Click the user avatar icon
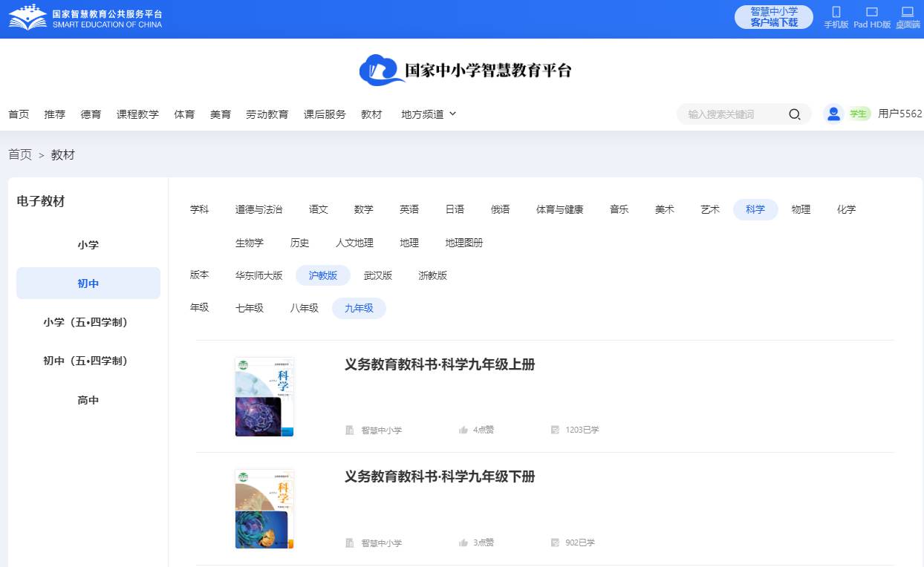The image size is (924, 567). click(x=833, y=114)
